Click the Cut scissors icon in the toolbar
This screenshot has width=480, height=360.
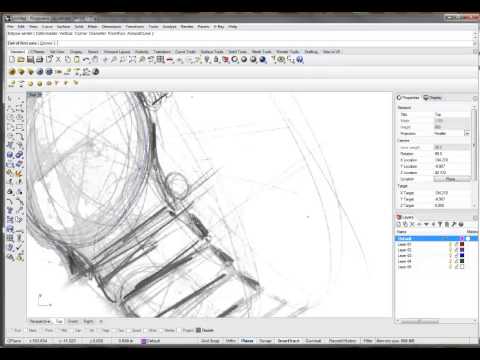(58, 60)
